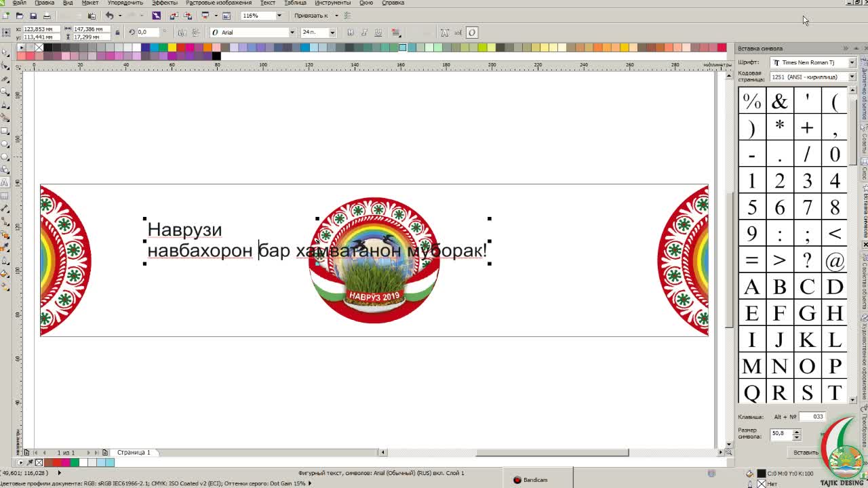Open the font size dropdown 24 п.
This screenshot has height=488, width=868.
tap(332, 33)
